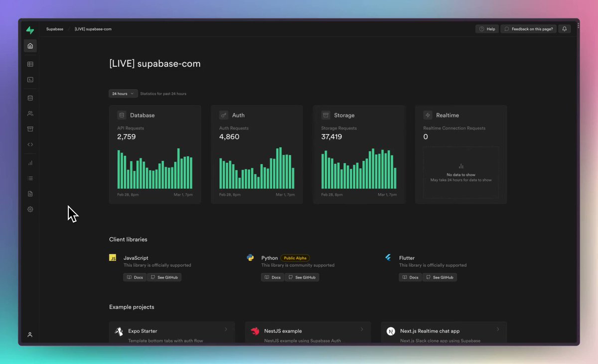Click the Storage Requests bar chart

click(x=359, y=168)
